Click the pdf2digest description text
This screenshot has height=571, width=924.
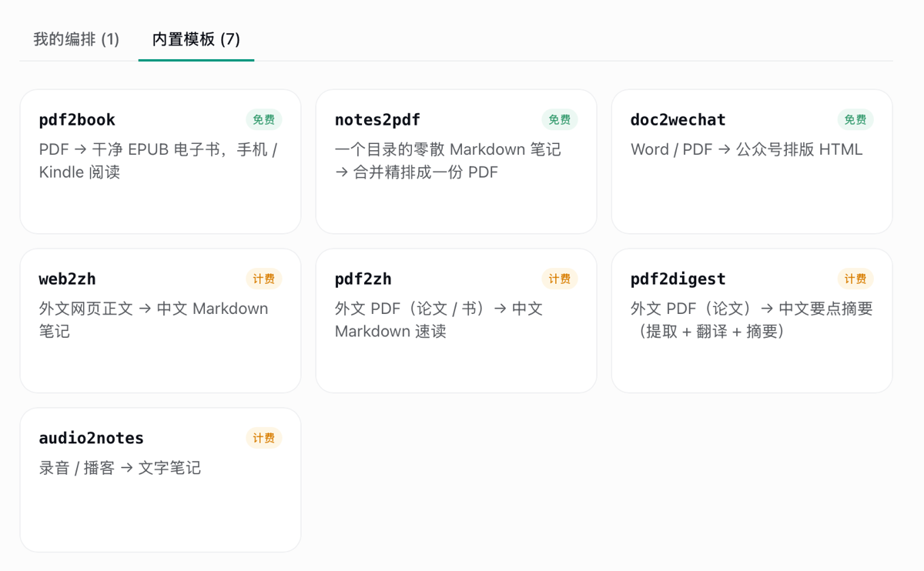coord(752,320)
